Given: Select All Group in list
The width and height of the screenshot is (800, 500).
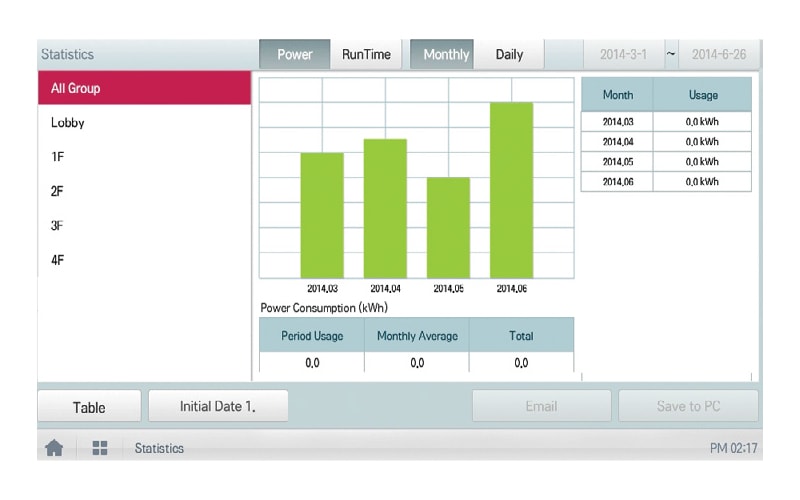Looking at the screenshot, I should coord(144,88).
